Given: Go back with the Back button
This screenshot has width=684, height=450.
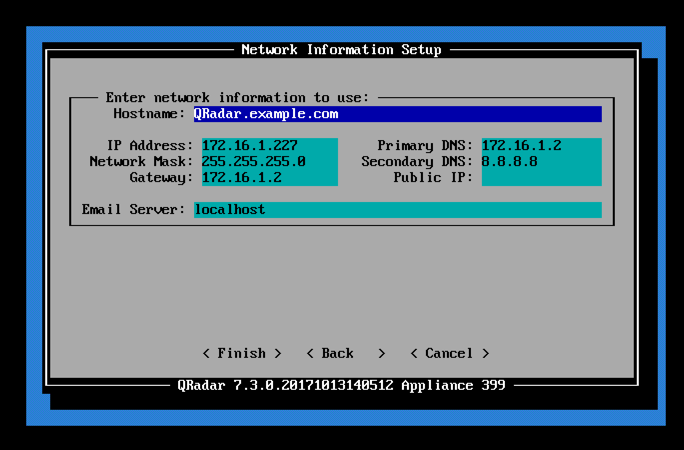Looking at the screenshot, I should [x=346, y=353].
